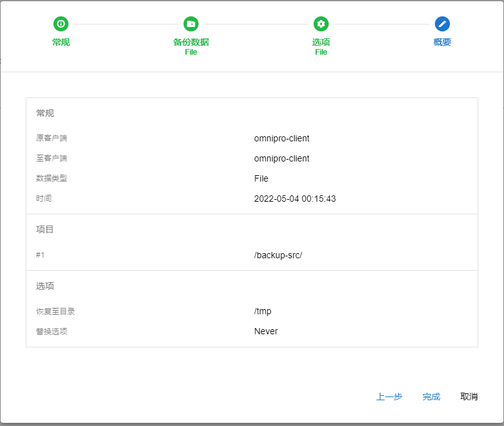Click the 选项 step gear icon
The width and height of the screenshot is (504, 426).
tap(321, 24)
